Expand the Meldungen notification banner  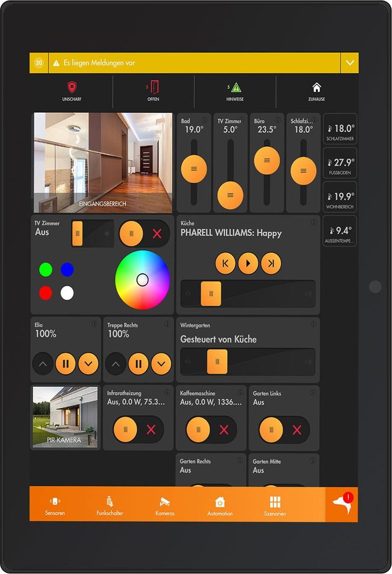pos(350,63)
